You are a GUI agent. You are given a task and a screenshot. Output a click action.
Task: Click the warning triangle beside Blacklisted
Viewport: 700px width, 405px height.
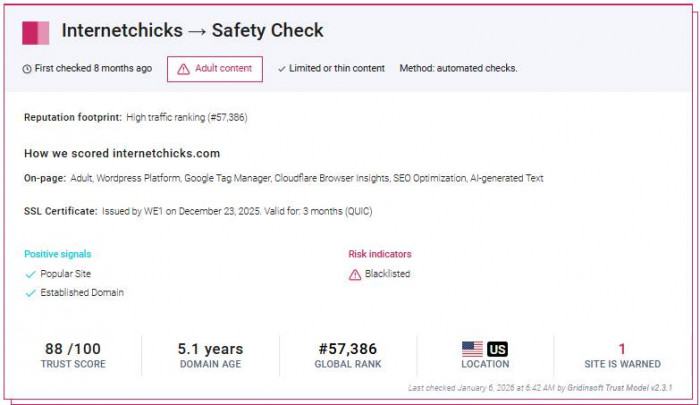coord(355,274)
